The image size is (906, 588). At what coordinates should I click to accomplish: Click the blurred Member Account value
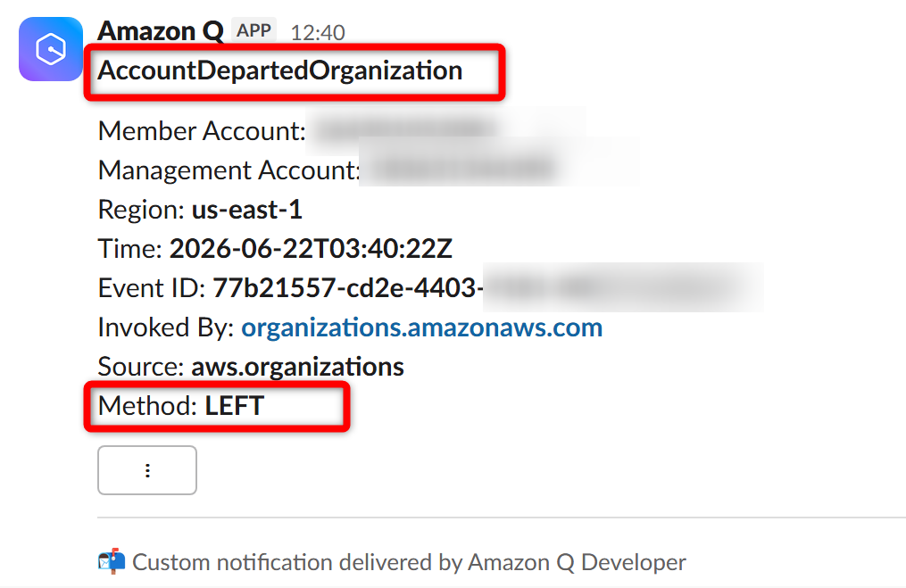(445, 130)
